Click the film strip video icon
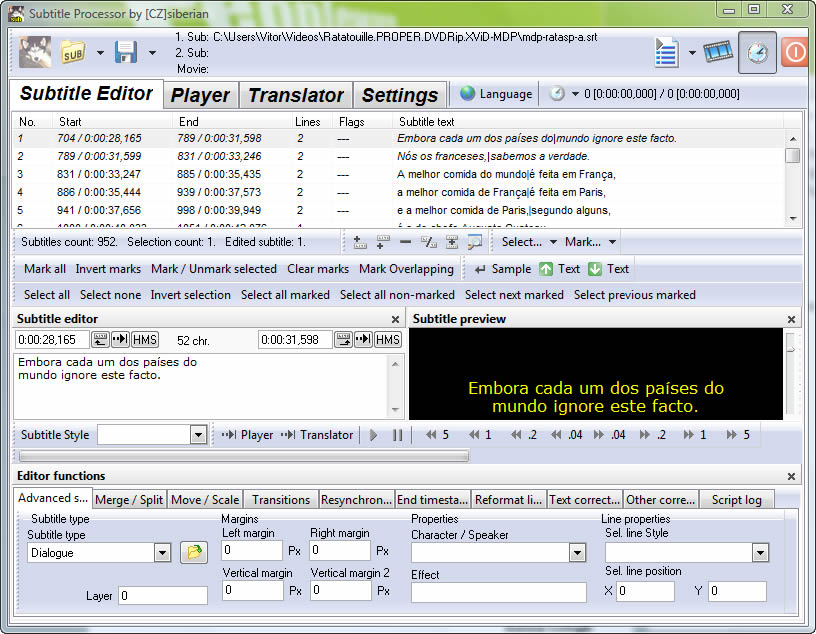Viewport: 816px width, 634px height. pos(718,52)
